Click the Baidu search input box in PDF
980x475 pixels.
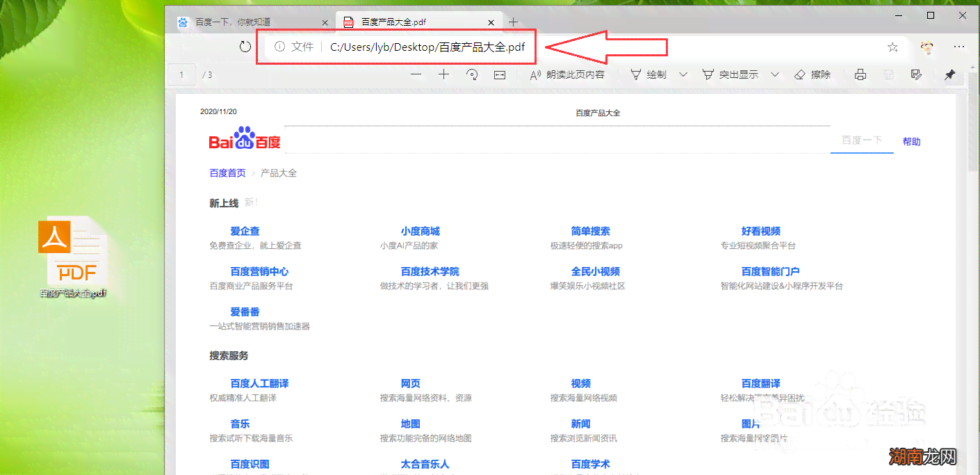[x=557, y=139]
